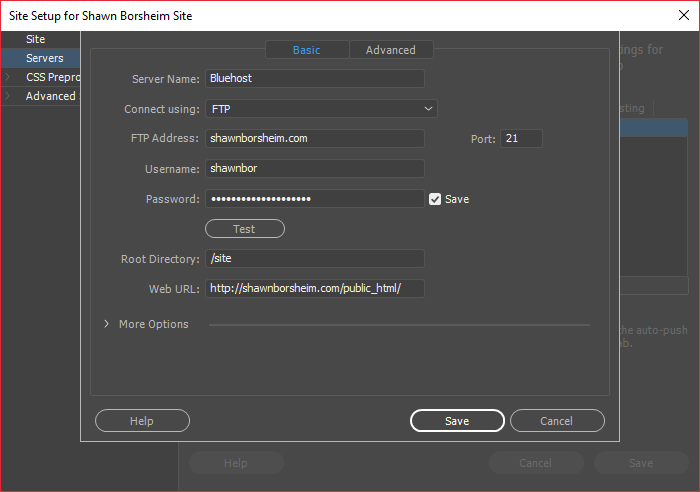Viewport: 700px width, 492px height.
Task: Toggle the Save password checkbox
Action: click(435, 199)
